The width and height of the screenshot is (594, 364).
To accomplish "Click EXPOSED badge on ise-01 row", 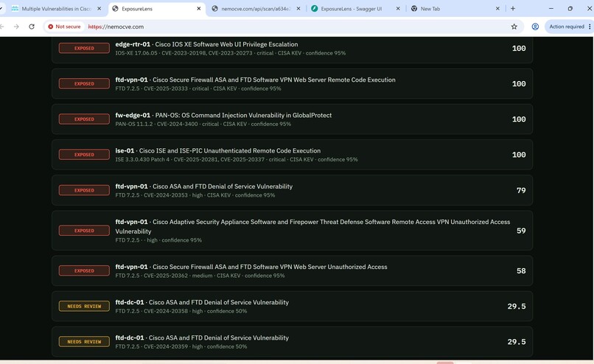I will tap(84, 155).
